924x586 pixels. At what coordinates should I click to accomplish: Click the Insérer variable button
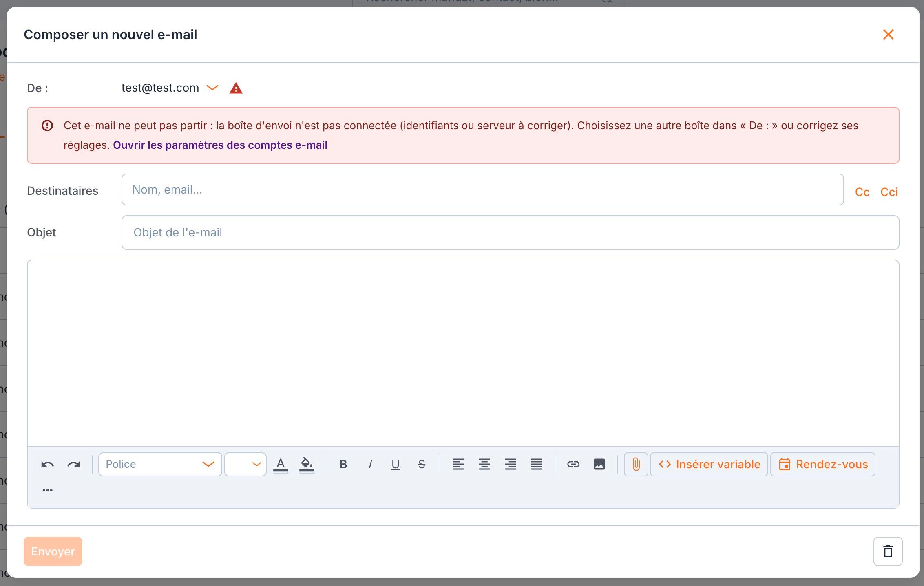tap(709, 464)
